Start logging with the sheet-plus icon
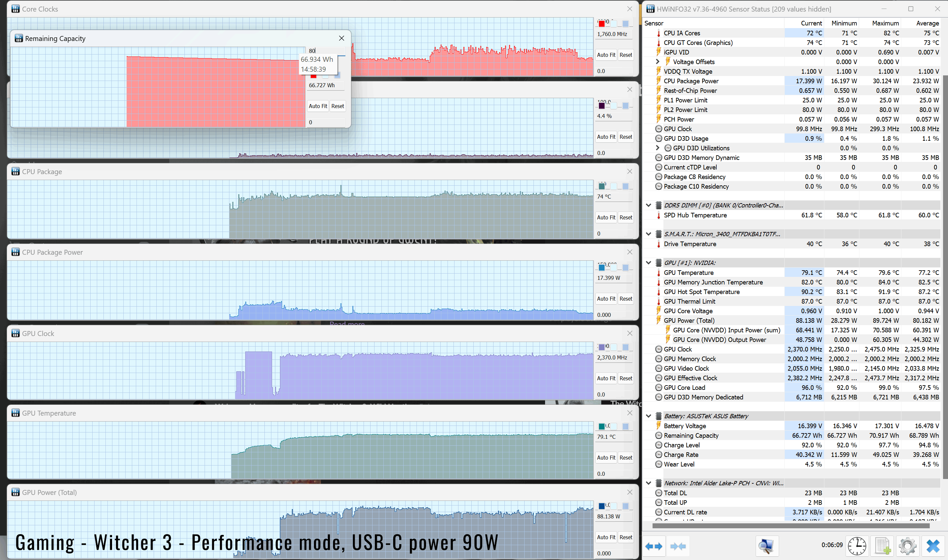The image size is (948, 560). (x=882, y=546)
